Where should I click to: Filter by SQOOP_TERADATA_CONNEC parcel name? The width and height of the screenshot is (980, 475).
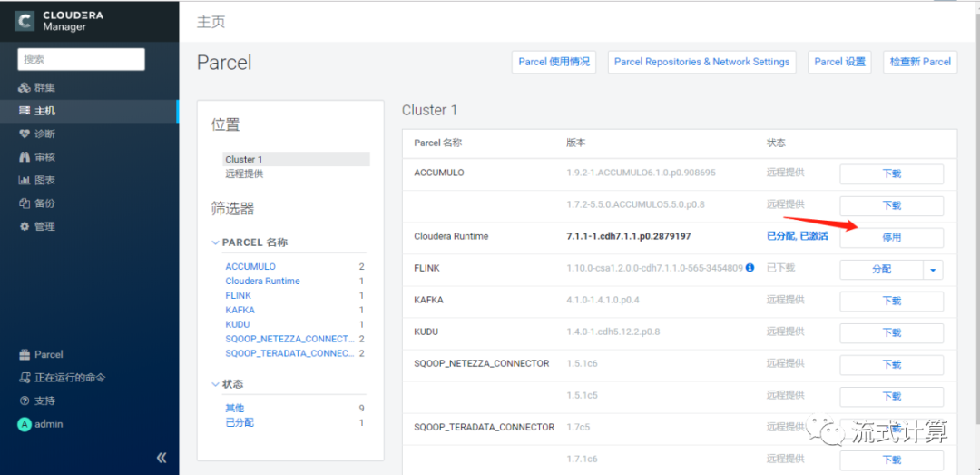coord(290,353)
